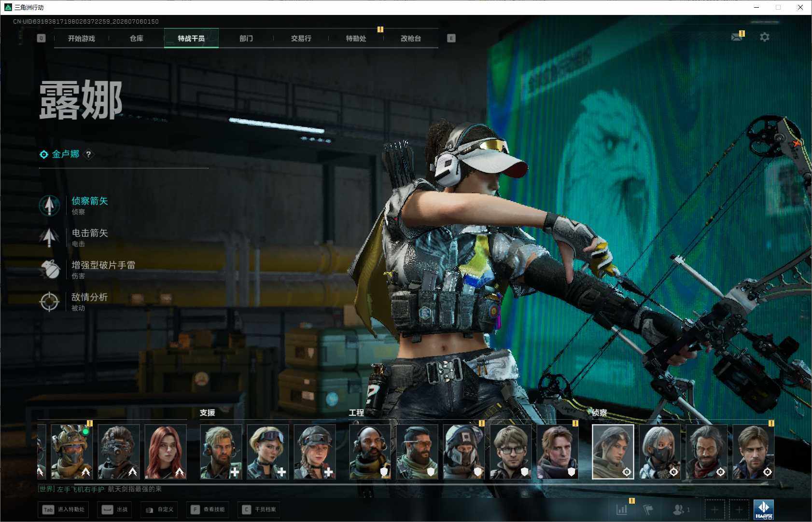Go to the 特勤处 tab
812x522 pixels.
click(356, 39)
